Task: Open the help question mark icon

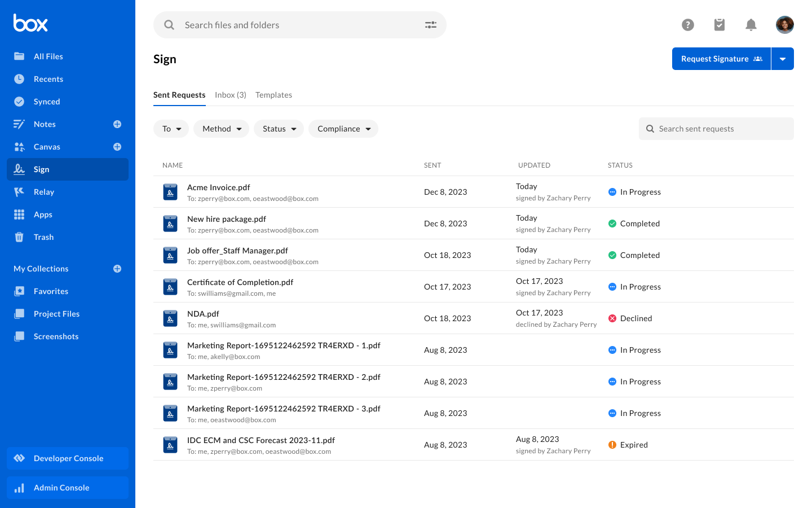Action: 687,25
